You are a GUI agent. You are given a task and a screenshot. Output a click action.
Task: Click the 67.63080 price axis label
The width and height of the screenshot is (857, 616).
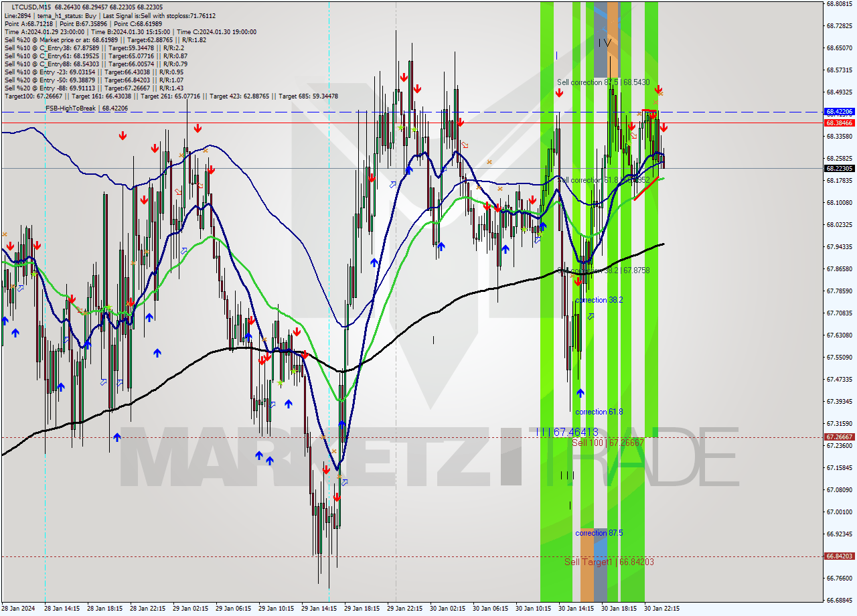[840, 335]
